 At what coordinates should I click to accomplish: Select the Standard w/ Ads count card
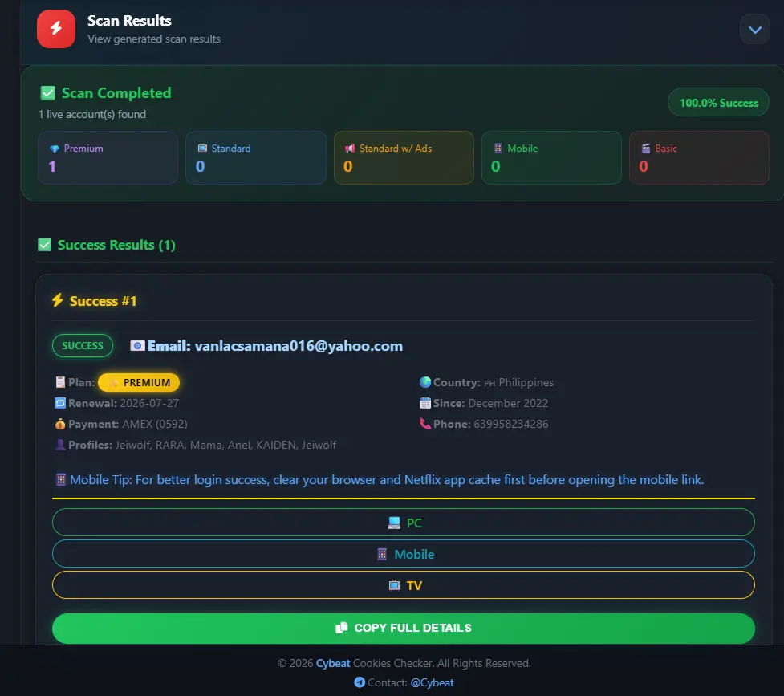(x=404, y=157)
